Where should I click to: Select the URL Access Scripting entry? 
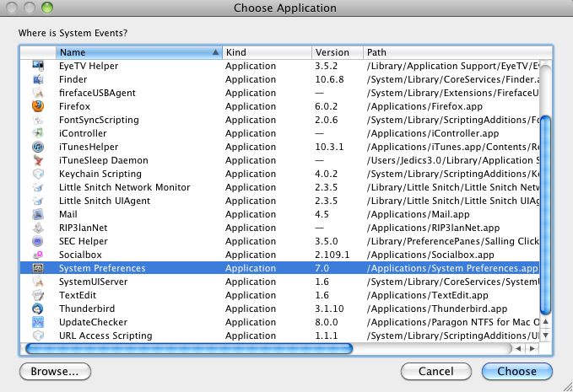pyautogui.click(x=105, y=336)
